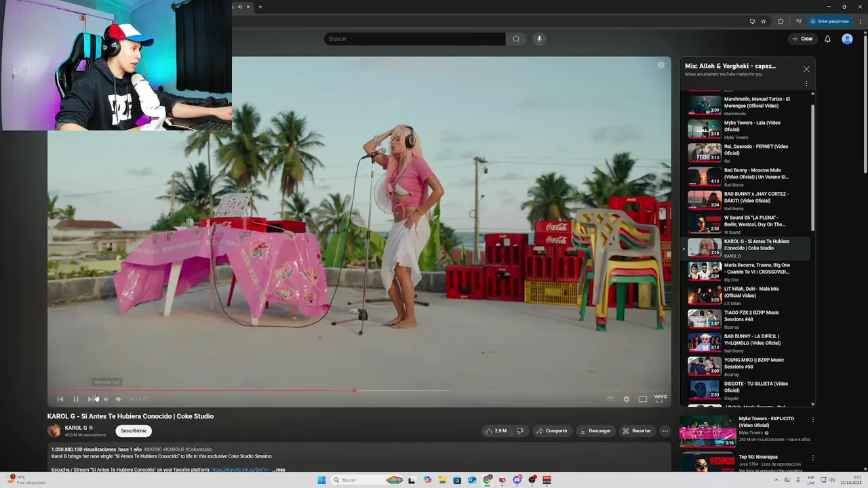Toggle subtitles in the video player
868x488 pixels.
tap(610, 399)
